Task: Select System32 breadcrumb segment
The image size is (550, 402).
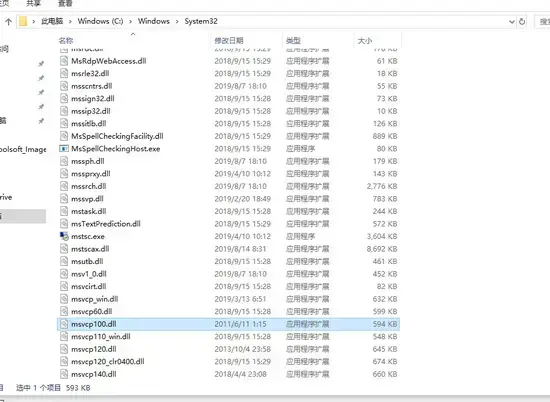Action: (x=201, y=21)
